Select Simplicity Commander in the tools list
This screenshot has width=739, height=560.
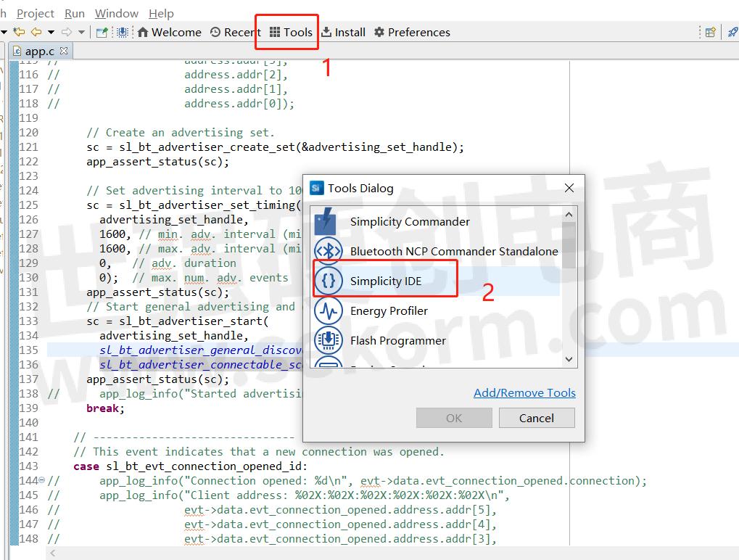tap(409, 222)
